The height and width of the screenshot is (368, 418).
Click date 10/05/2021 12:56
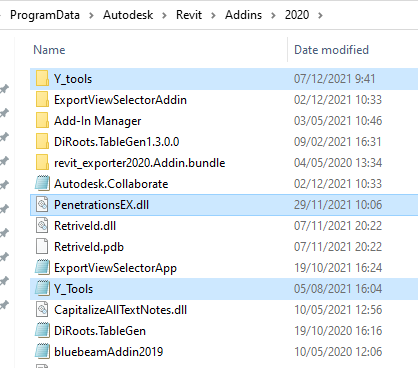coord(338,310)
